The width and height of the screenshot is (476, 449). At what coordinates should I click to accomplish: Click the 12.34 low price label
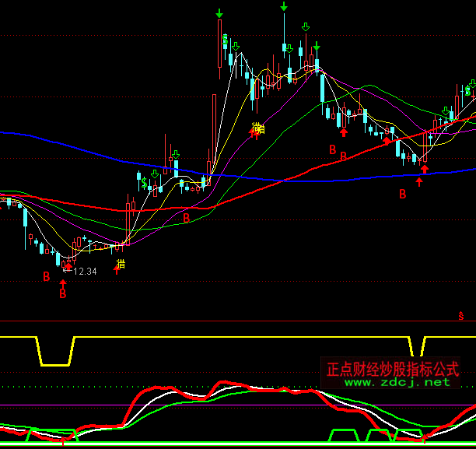pos(85,272)
